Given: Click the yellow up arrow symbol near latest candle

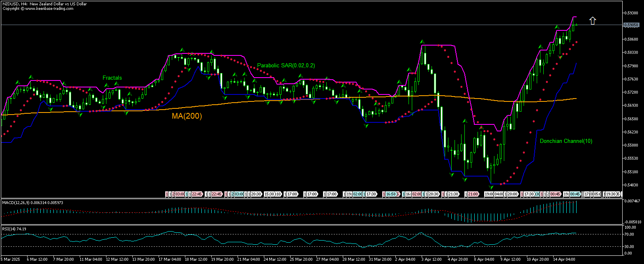Looking at the screenshot, I should (x=592, y=20).
